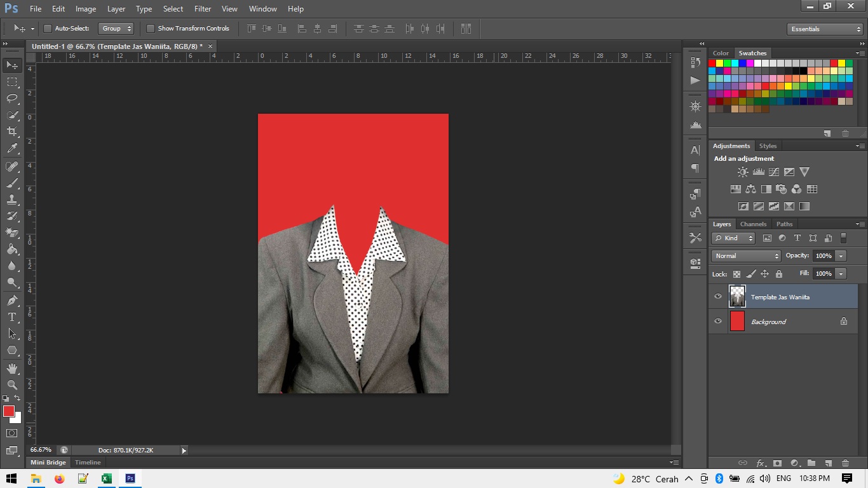Viewport: 868px width, 488px height.
Task: Hide the Template Jas Waniita layer
Action: tap(718, 296)
